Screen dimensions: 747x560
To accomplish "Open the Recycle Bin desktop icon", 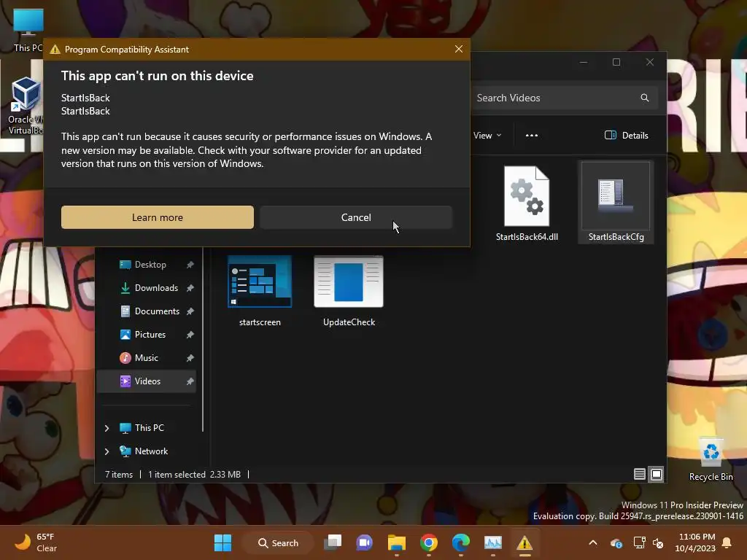I will (x=711, y=460).
